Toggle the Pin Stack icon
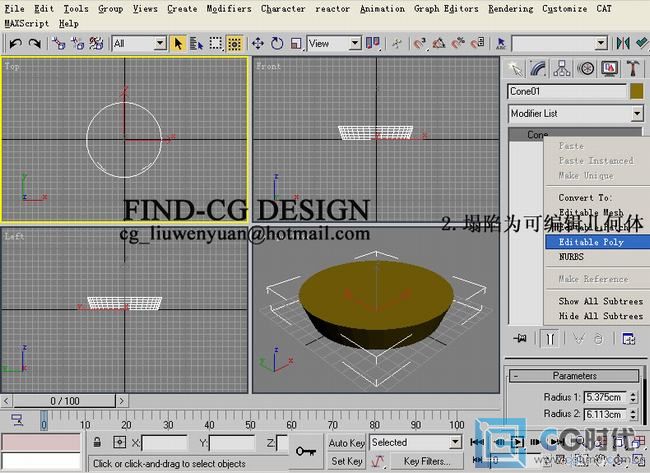 point(519,339)
